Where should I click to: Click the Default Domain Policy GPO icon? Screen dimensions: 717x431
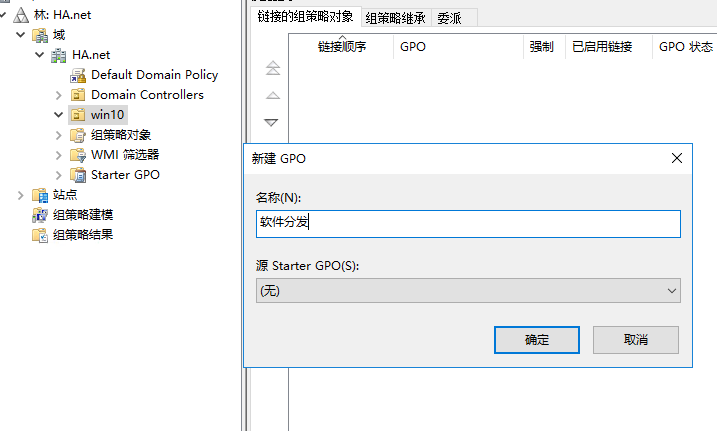(78, 75)
